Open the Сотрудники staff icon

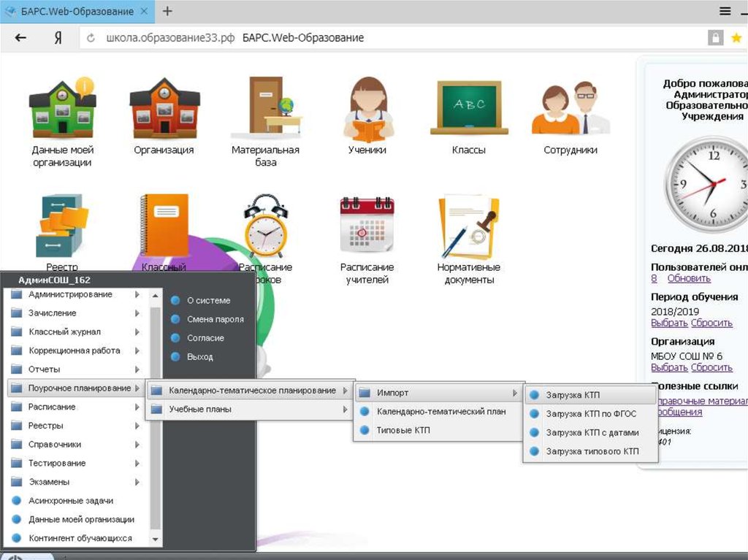coord(570,108)
